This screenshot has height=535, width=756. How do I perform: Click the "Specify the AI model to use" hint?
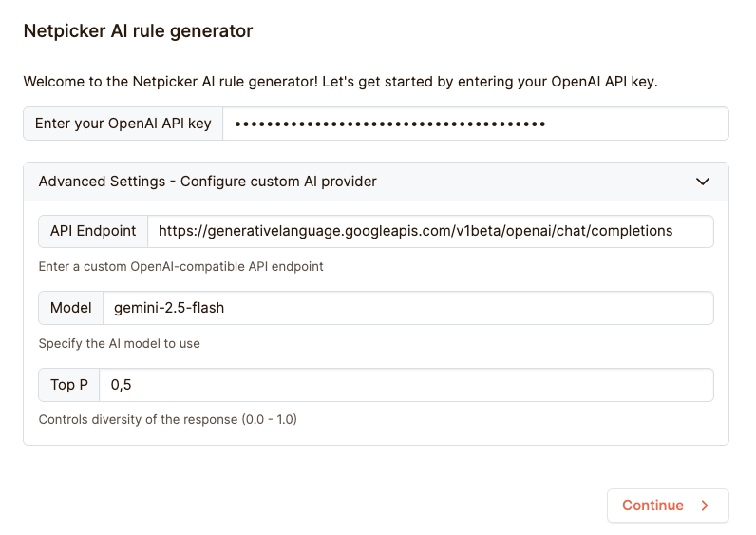point(120,343)
